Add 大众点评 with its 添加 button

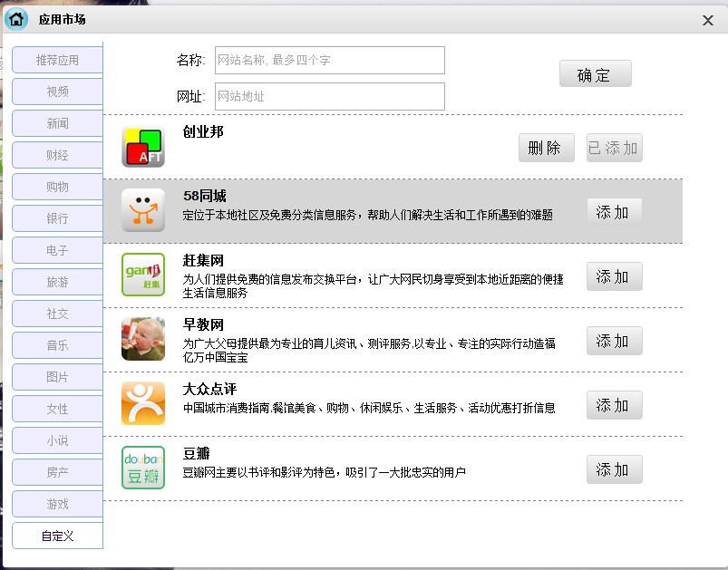point(615,405)
